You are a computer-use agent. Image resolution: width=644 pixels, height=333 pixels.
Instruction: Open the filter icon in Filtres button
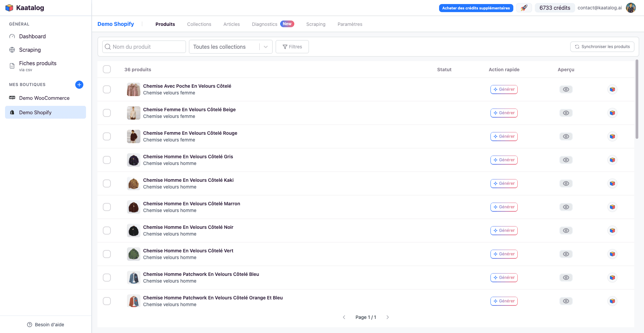pyautogui.click(x=285, y=47)
